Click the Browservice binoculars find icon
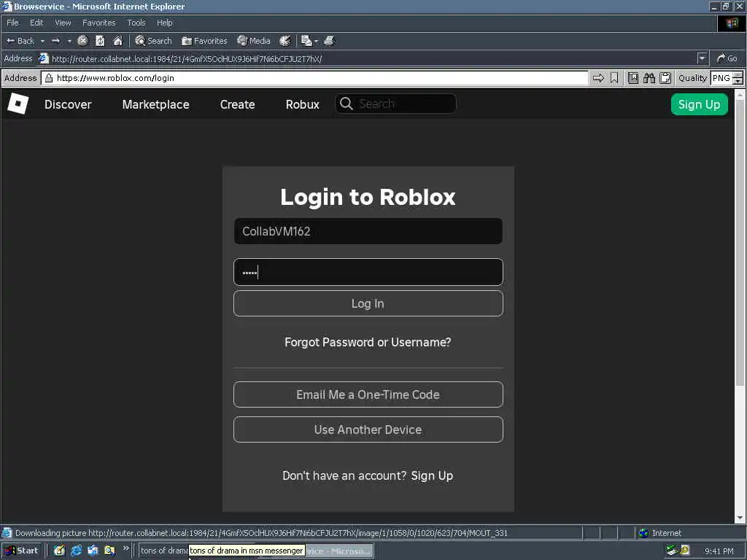 pos(649,78)
